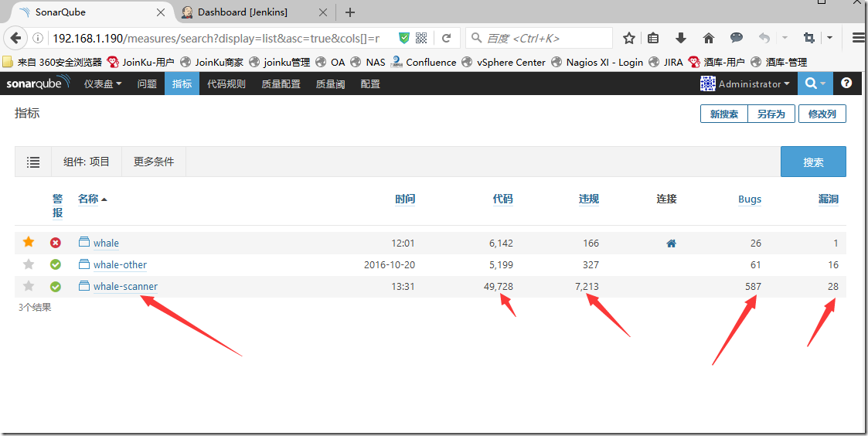Screen dimensions: 868x436
Task: Click the crop screenshot tool icon
Action: [808, 38]
